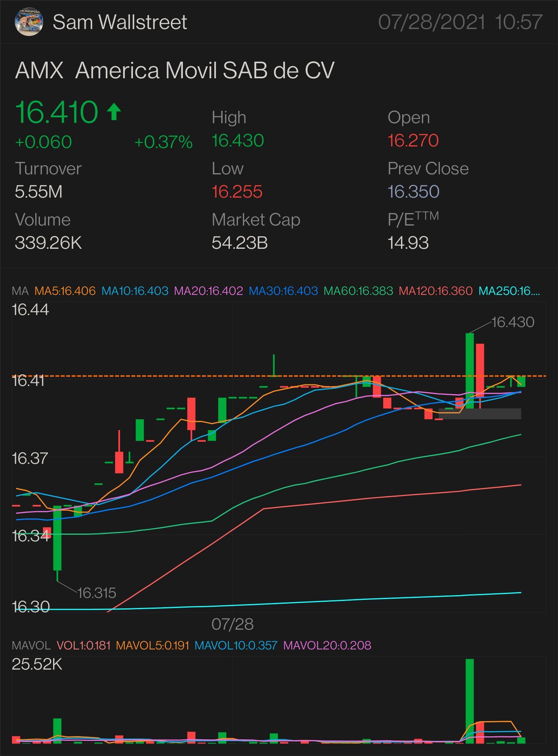Tap the High value 16.430
The height and width of the screenshot is (756, 558).
(238, 140)
